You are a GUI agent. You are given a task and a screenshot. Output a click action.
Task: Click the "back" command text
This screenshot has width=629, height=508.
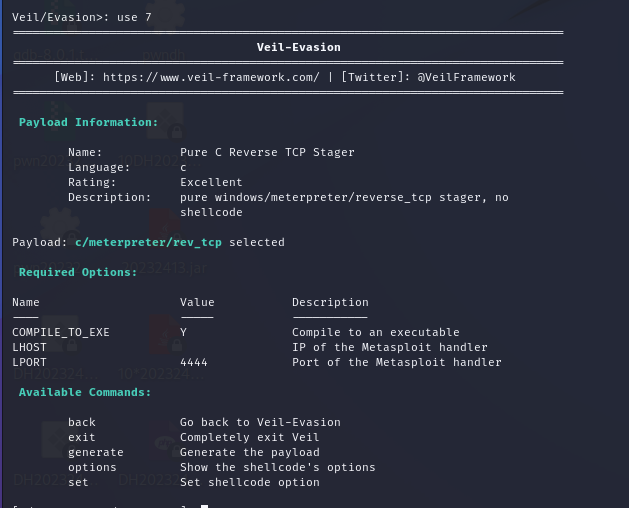click(82, 422)
